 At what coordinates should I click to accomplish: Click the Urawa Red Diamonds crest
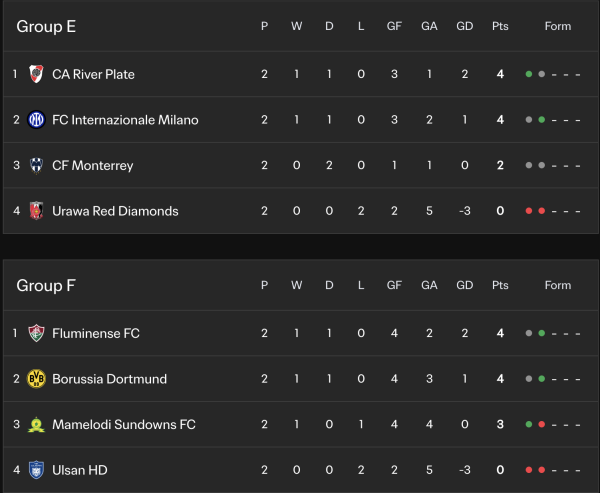37,211
